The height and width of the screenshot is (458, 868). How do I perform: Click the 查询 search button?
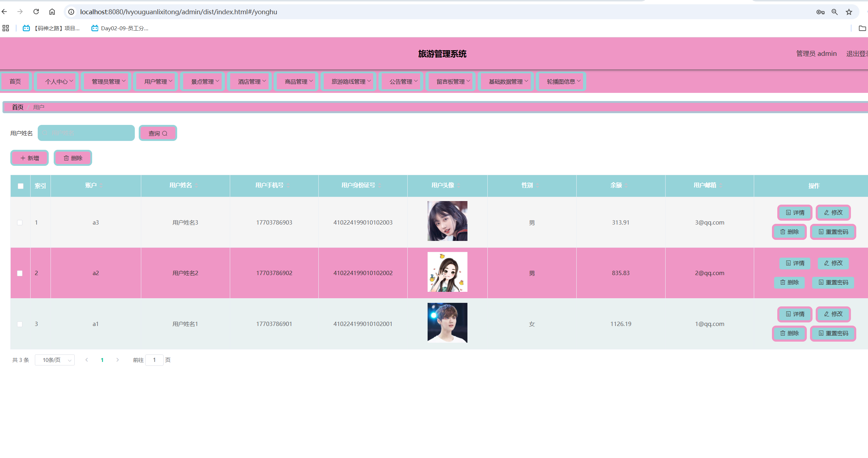point(158,133)
